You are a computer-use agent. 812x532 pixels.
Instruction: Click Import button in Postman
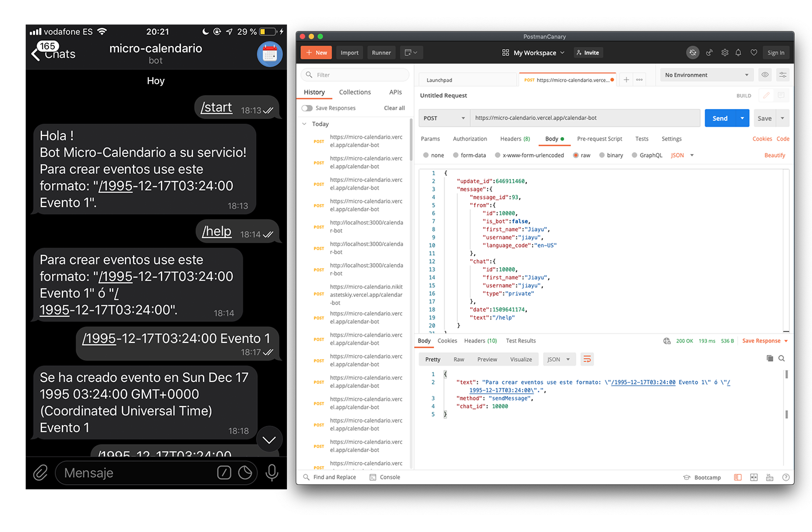coord(349,52)
